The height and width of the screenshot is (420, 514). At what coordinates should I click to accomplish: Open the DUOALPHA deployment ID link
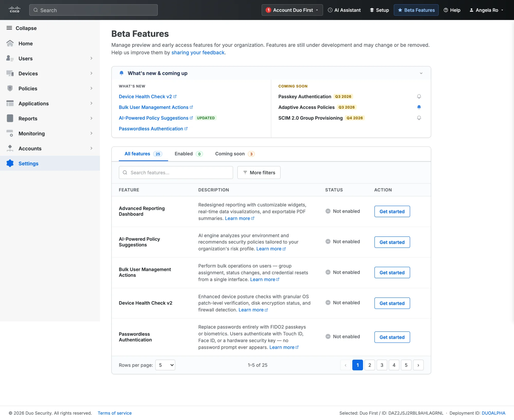pos(493,413)
